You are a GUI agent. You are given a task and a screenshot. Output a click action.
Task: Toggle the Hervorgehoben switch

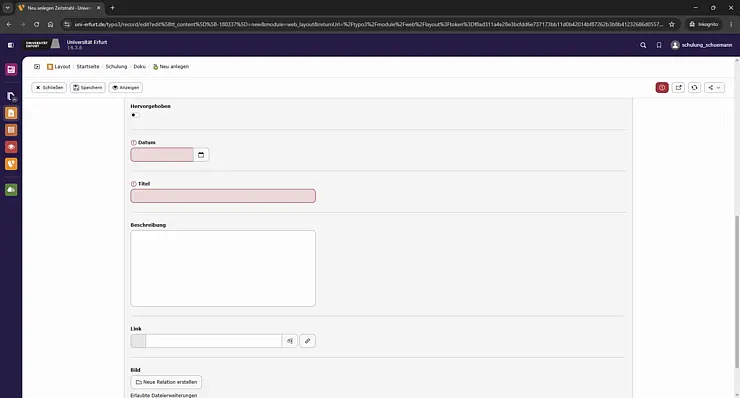point(135,115)
